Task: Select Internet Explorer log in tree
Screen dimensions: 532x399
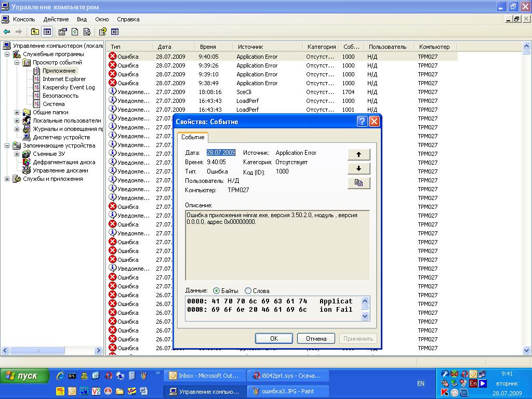Action: tap(64, 79)
